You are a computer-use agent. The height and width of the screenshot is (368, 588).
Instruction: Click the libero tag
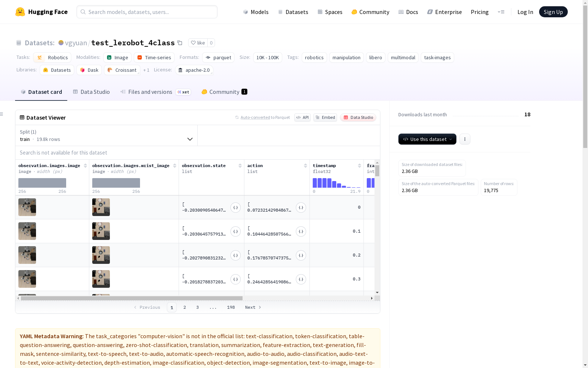click(x=376, y=57)
